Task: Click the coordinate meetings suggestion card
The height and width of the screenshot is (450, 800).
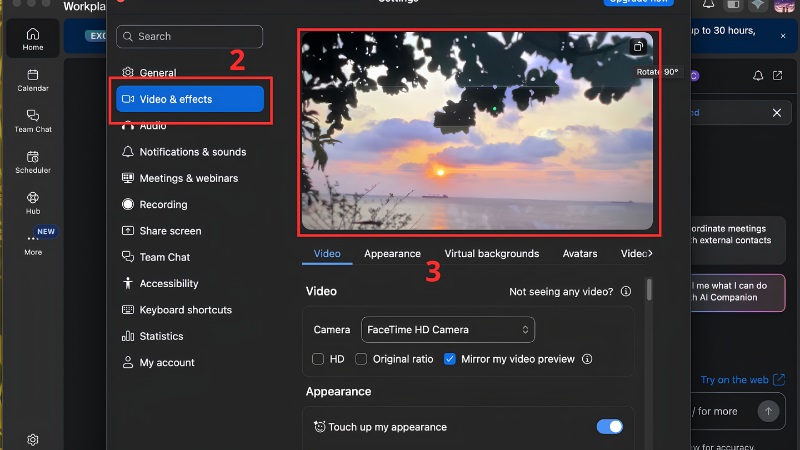Action: pyautogui.click(x=738, y=240)
